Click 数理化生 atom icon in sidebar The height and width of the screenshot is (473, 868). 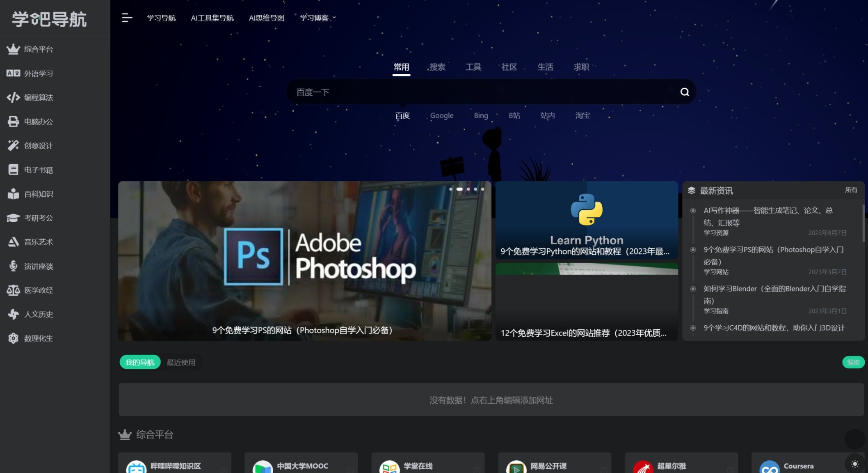tap(13, 338)
